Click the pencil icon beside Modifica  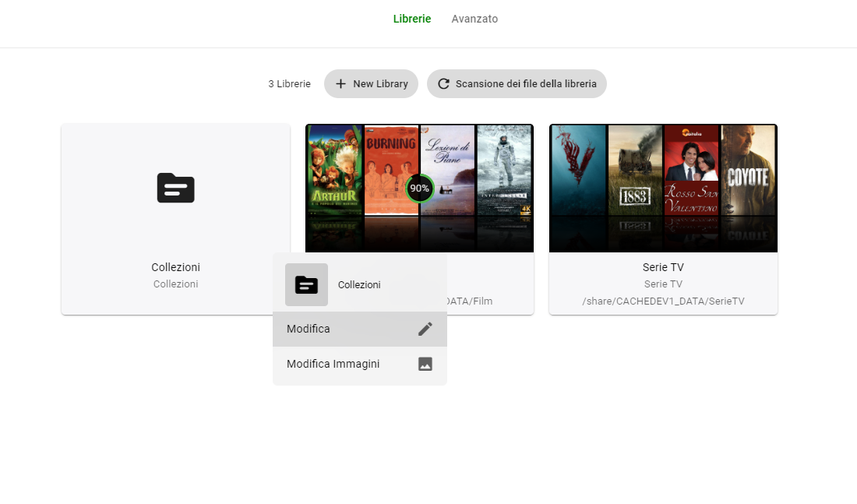pyautogui.click(x=425, y=329)
